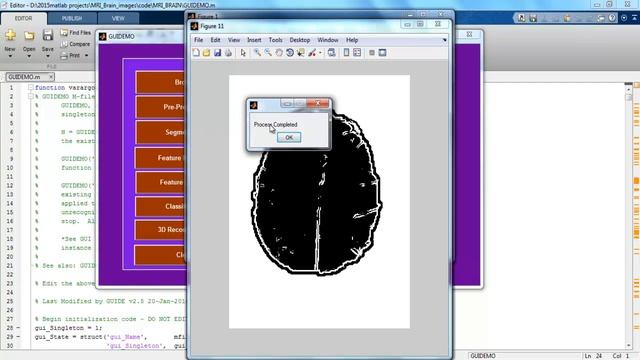Expand the Open dropdown arrow
The width and height of the screenshot is (640, 360).
point(29,56)
